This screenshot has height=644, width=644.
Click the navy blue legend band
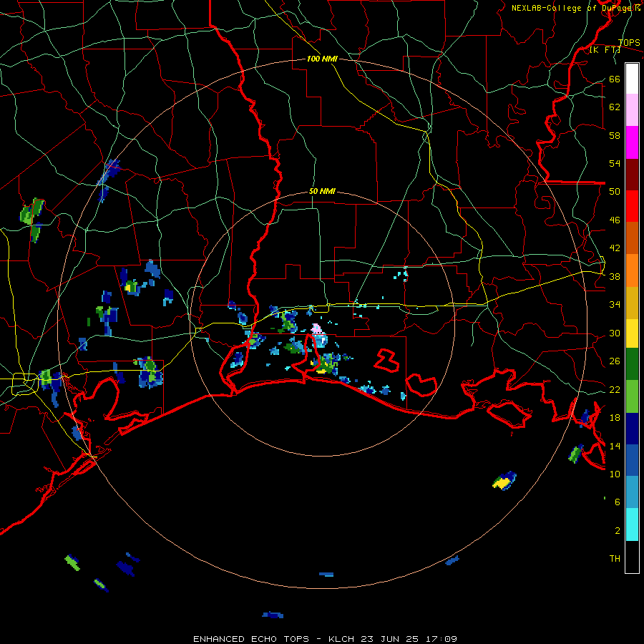coord(632,429)
